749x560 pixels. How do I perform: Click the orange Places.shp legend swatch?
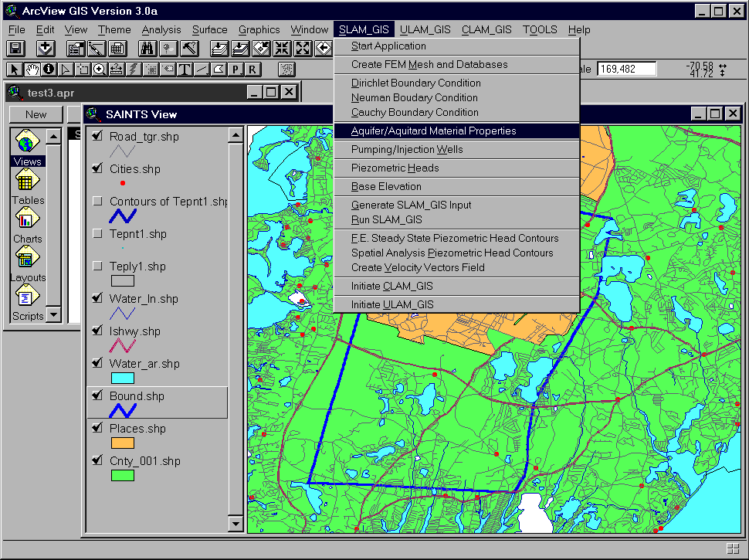tap(122, 443)
